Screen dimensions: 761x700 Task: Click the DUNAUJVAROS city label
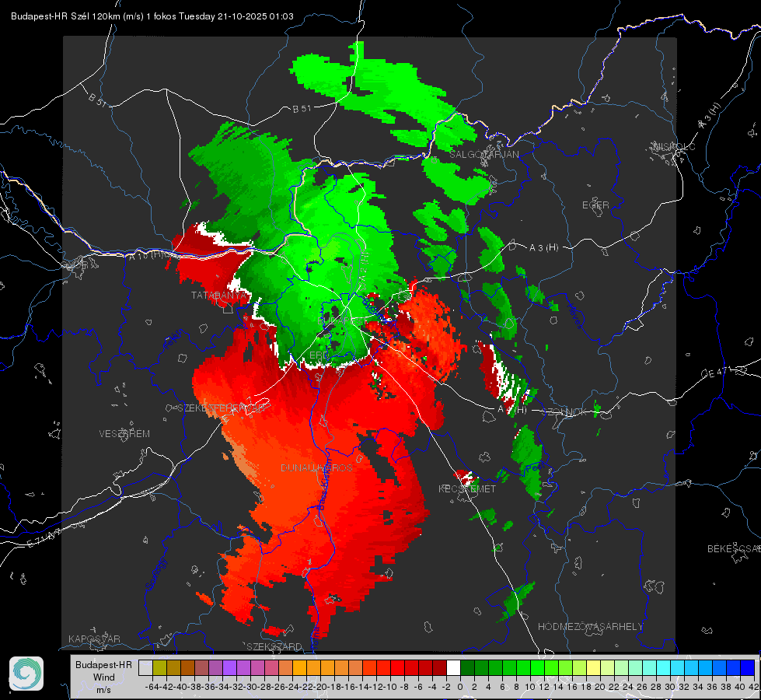[316, 467]
